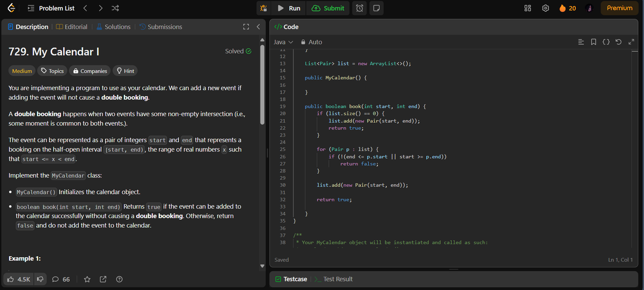The image size is (644, 290).
Task: Click the 'public MyCalendar() {' code line
Action: coord(336,78)
